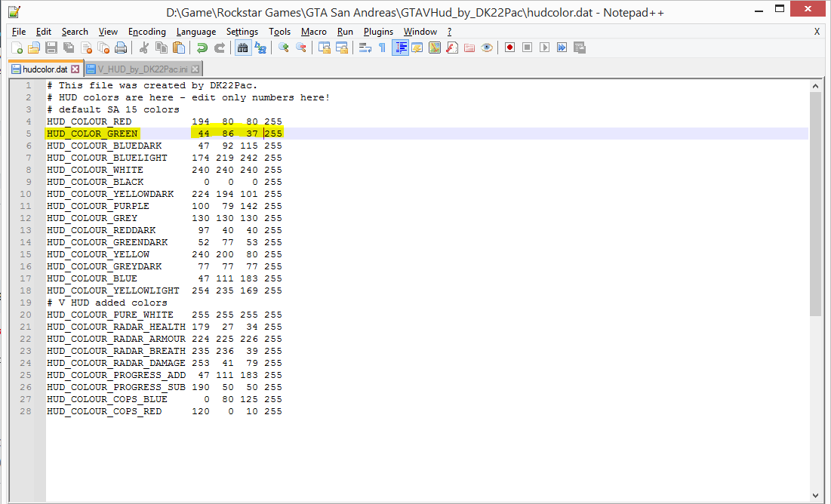Undo the last edit with green arrow
This screenshot has height=504, width=831.
(x=202, y=48)
